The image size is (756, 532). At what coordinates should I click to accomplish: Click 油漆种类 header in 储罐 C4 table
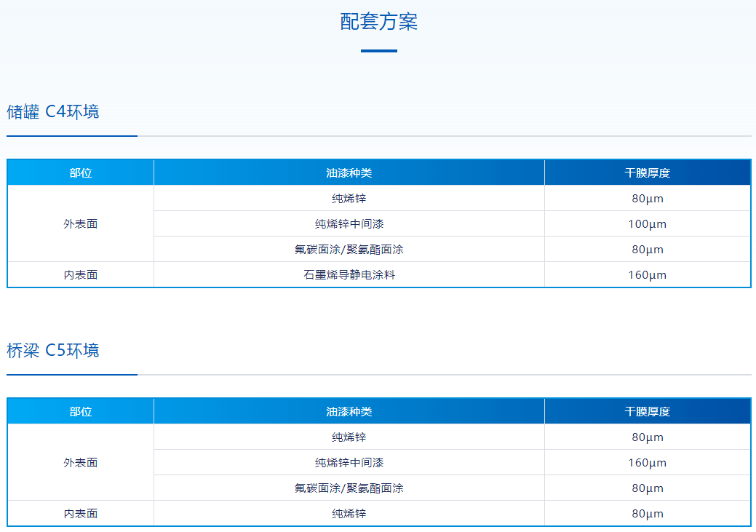(x=349, y=173)
